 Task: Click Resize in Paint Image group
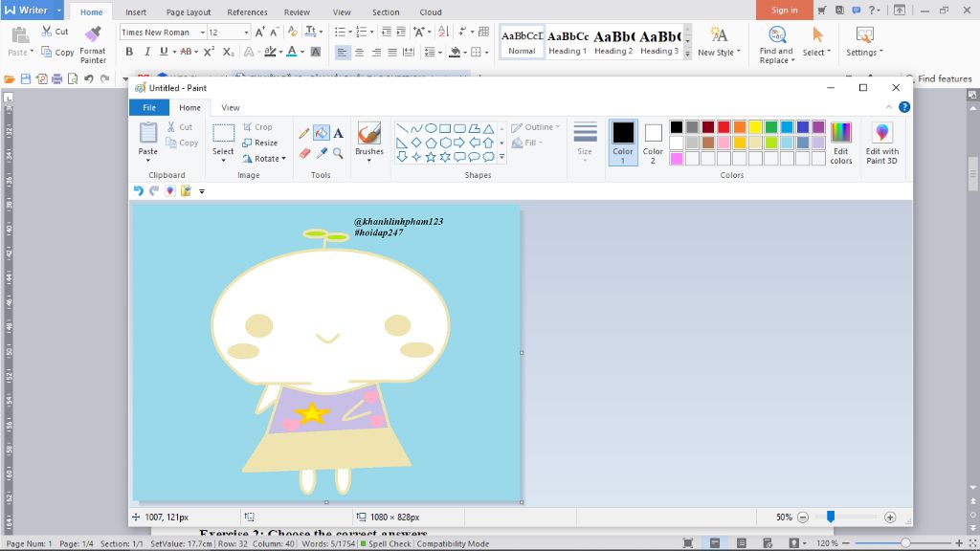(260, 143)
